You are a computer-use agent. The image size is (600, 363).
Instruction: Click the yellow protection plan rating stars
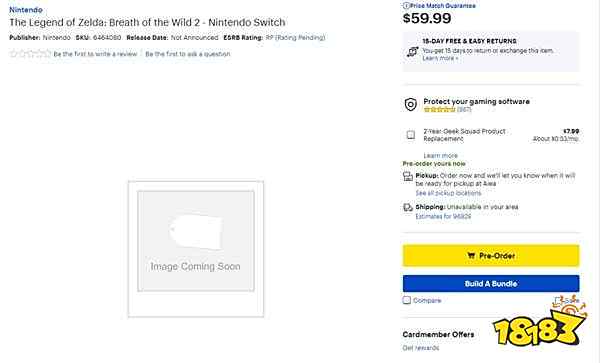pyautogui.click(x=439, y=109)
